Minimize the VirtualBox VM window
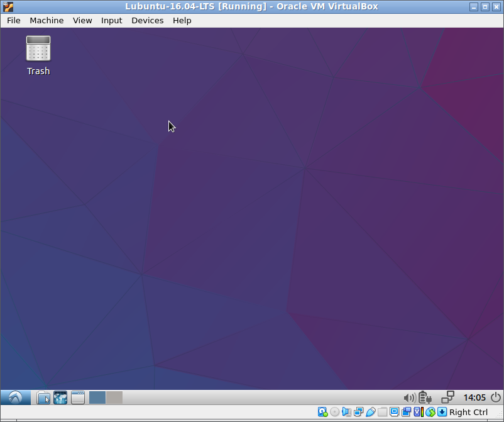The image size is (504, 422). [473, 7]
